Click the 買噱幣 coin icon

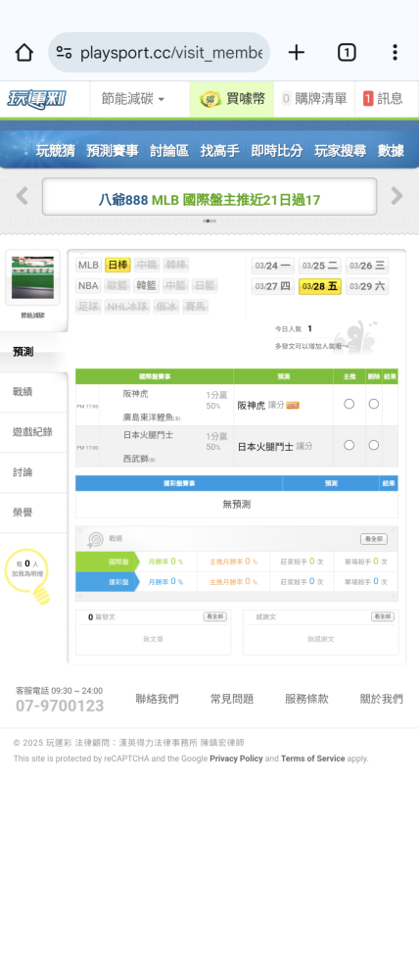[210, 99]
